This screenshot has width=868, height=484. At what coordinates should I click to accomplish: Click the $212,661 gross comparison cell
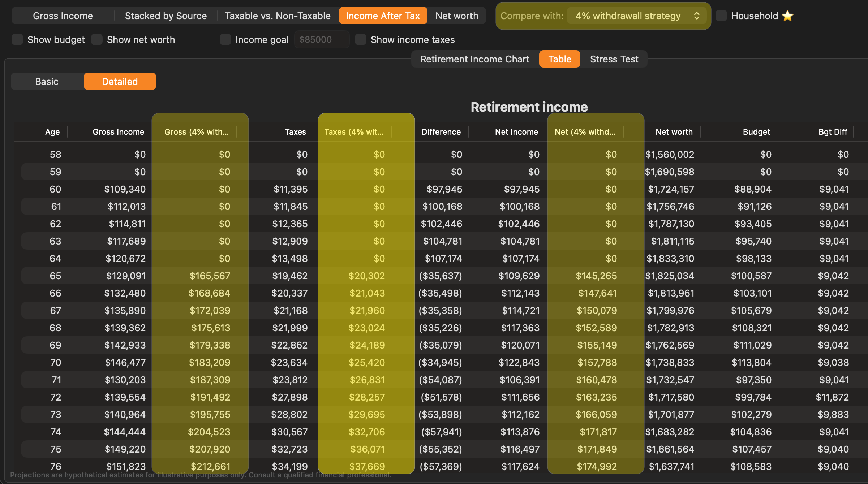210,466
